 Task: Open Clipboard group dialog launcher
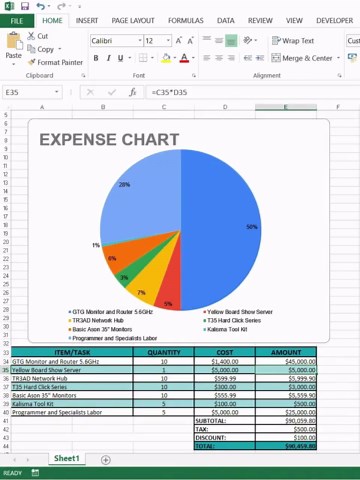(83, 76)
